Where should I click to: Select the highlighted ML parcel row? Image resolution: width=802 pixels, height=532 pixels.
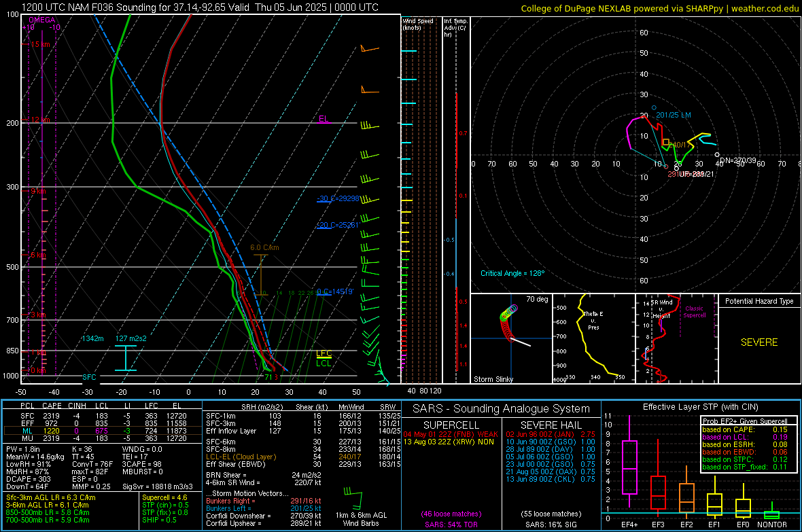point(102,431)
